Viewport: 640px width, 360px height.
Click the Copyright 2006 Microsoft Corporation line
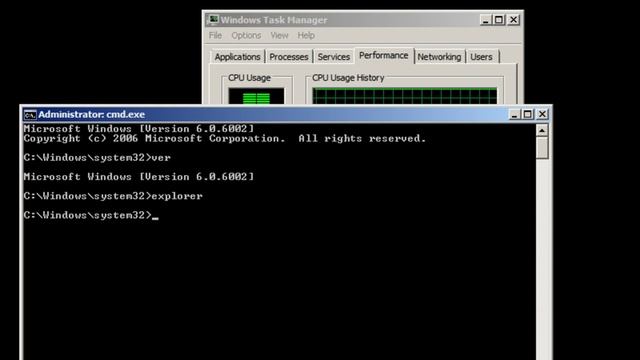(x=224, y=138)
